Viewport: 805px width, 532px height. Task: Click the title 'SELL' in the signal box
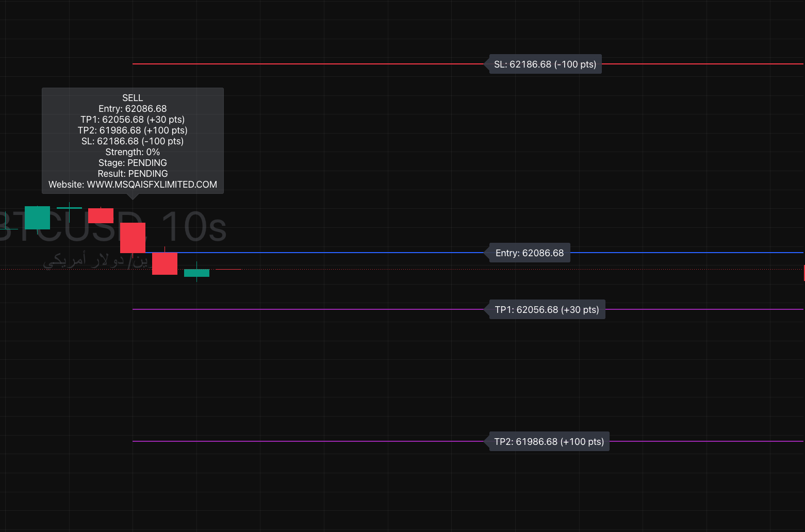[x=133, y=98]
